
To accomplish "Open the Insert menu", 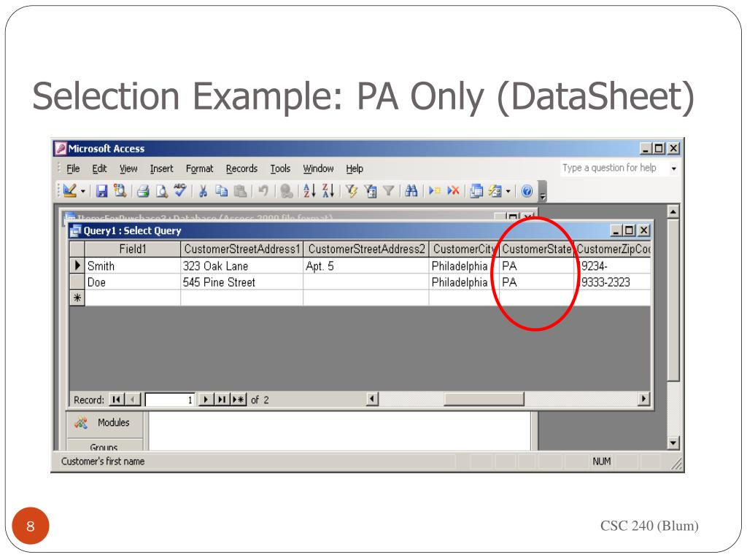I will click(161, 168).
